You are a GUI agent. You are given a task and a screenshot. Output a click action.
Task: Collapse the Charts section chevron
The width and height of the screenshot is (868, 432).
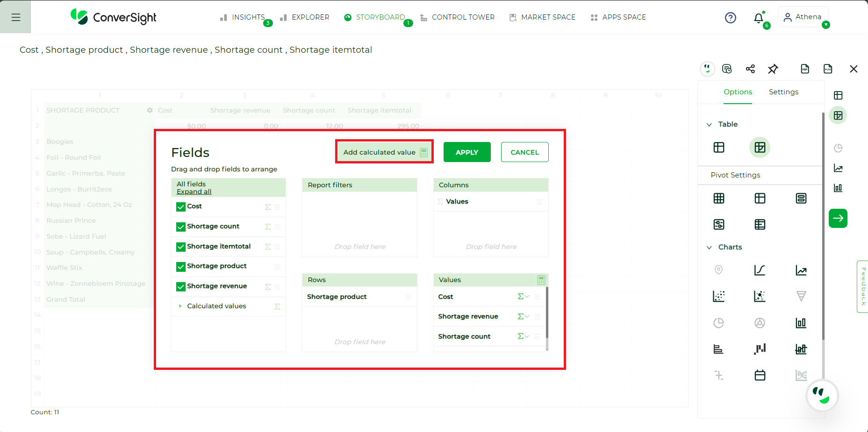(709, 248)
